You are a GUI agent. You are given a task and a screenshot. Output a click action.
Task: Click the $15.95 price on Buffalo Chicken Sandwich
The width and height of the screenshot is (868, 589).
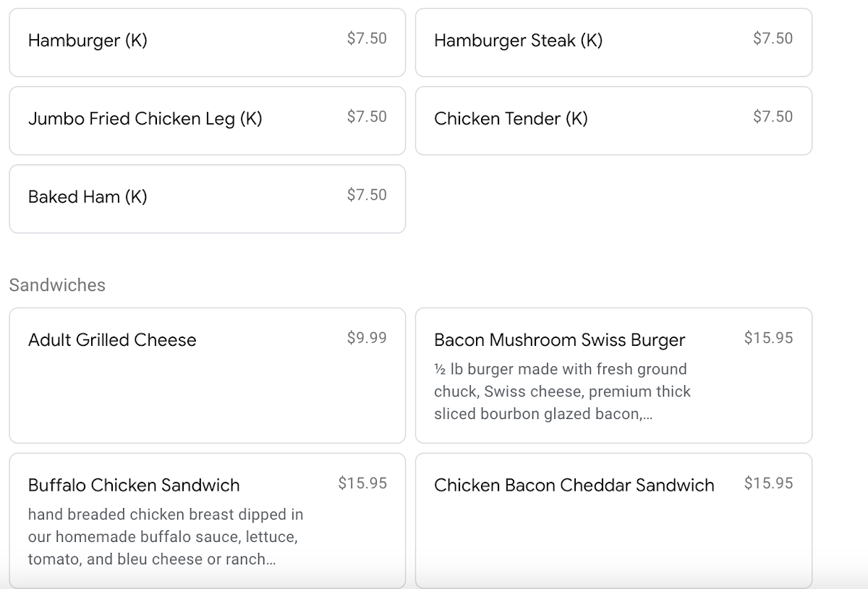[x=362, y=483]
